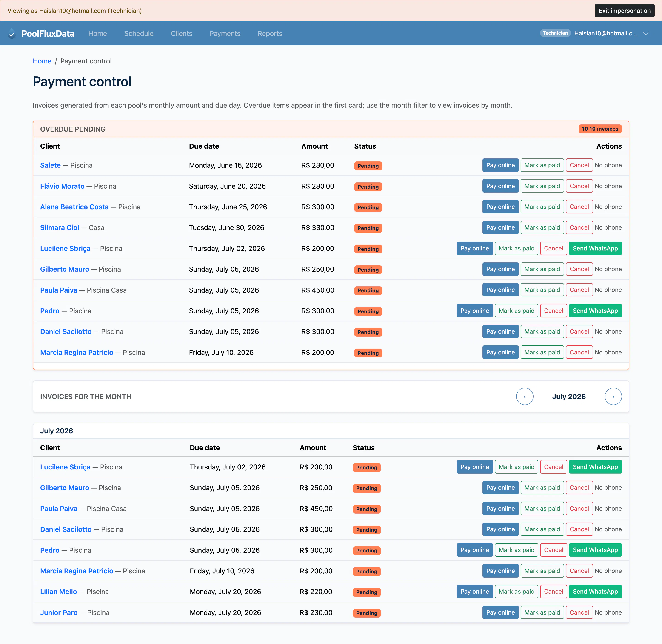Click the PoolFluxData water drop logo icon
Image resolution: width=662 pixels, height=644 pixels.
tap(12, 33)
